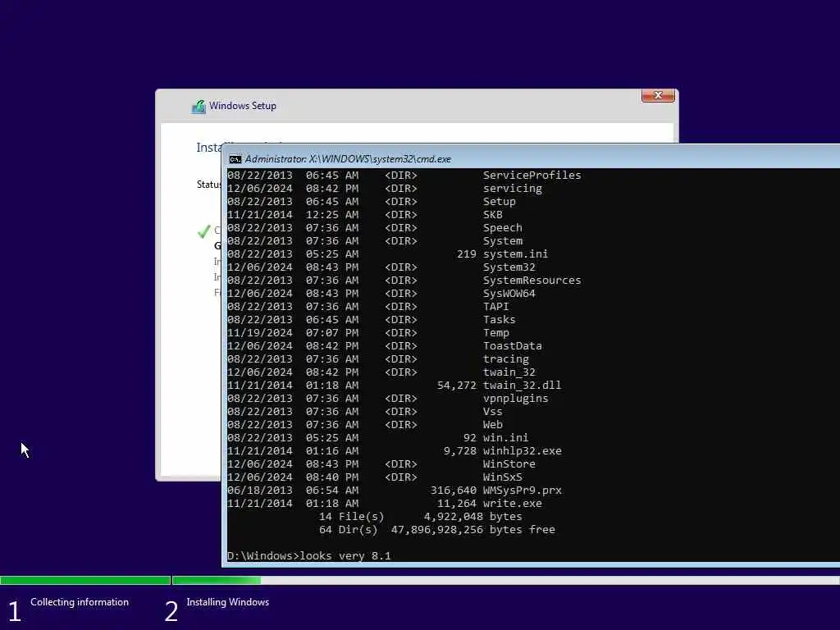840x630 pixels.
Task: Click the ToastData directory name
Action: pyautogui.click(x=512, y=346)
